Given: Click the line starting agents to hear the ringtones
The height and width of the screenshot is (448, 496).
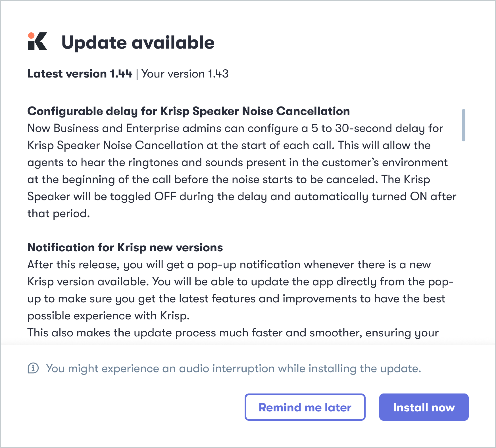Looking at the screenshot, I should [x=237, y=163].
